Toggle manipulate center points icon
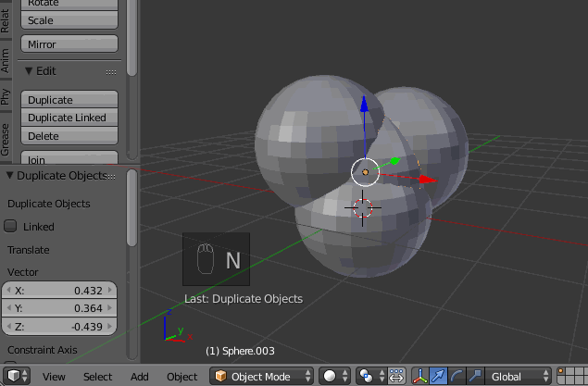The height and width of the screenshot is (386, 588). click(396, 376)
